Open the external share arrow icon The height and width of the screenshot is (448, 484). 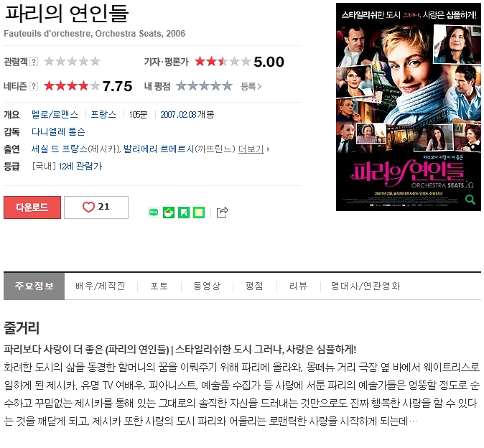click(x=222, y=213)
